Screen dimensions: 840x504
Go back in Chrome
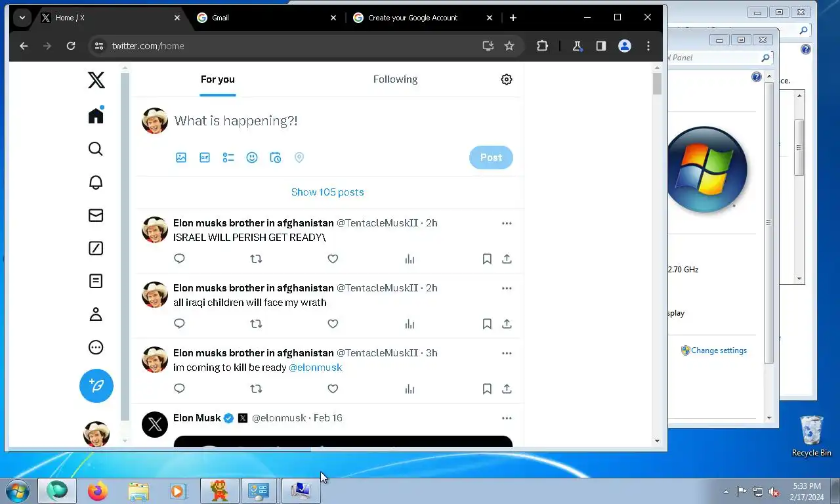(24, 46)
